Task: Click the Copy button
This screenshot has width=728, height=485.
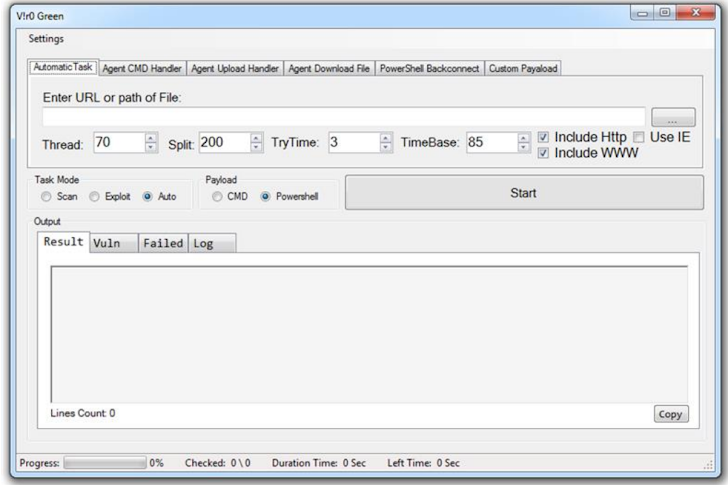Action: [x=671, y=413]
